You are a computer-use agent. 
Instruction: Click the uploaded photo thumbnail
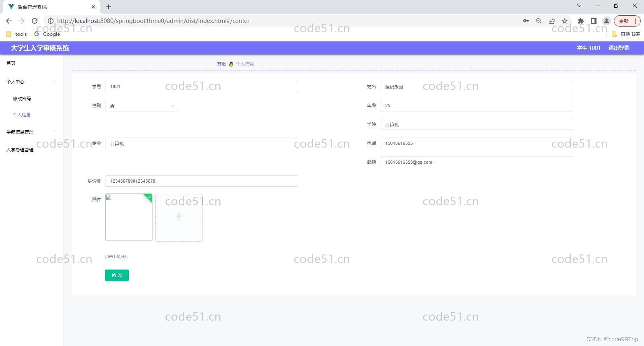tap(129, 217)
